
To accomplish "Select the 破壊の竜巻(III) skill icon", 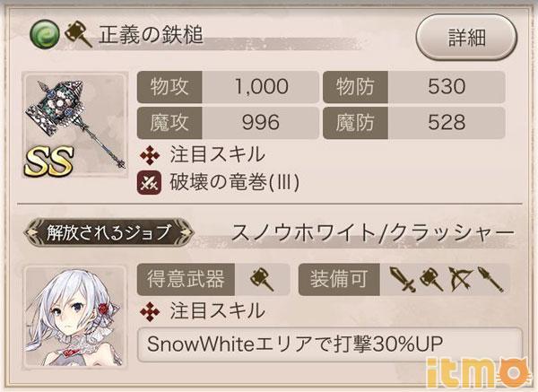I will pos(149,183).
